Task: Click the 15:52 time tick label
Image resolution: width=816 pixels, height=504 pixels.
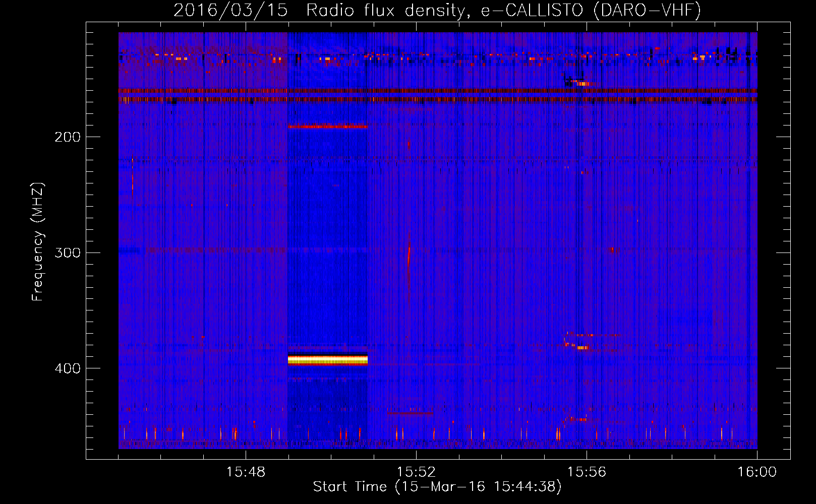Action: click(416, 472)
